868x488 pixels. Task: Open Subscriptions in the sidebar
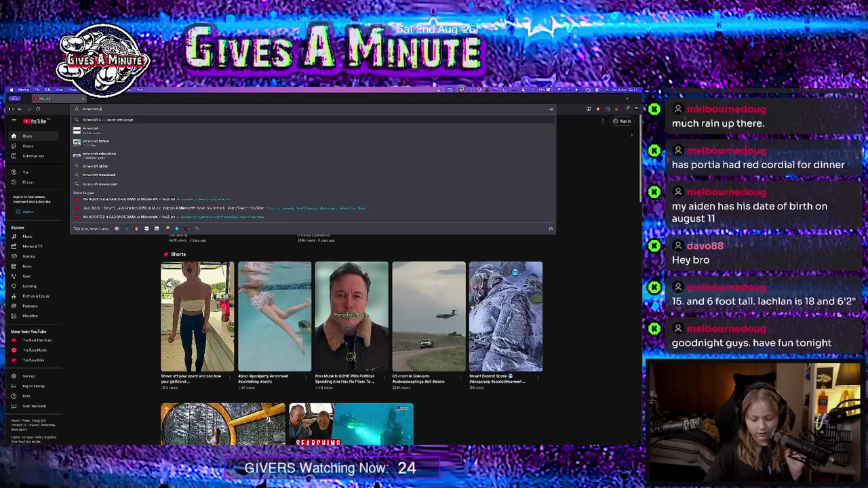(33, 156)
